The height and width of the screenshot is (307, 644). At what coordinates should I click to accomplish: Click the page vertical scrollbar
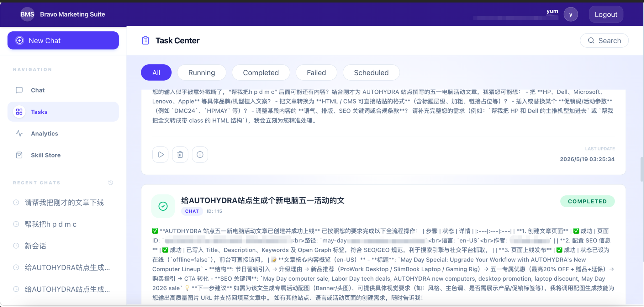(x=641, y=169)
